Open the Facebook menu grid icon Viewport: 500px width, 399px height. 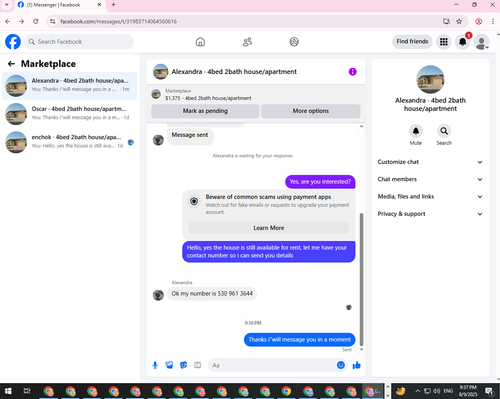point(444,42)
